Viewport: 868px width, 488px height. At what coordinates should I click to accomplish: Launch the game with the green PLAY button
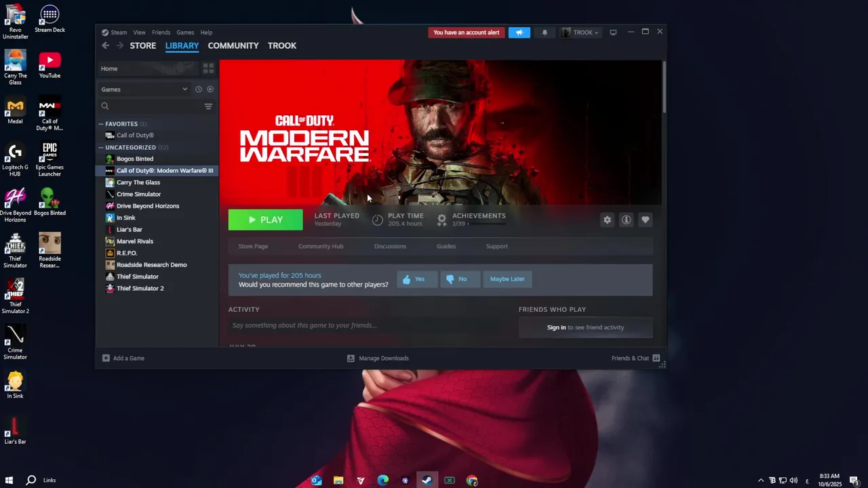[x=265, y=220]
